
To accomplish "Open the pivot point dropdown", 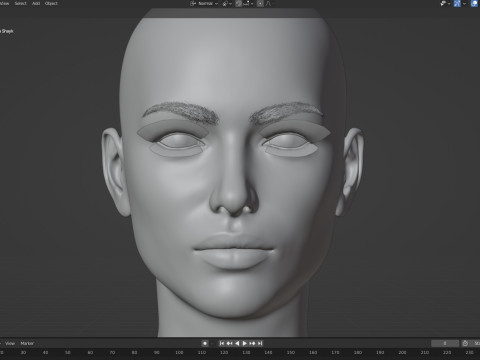I will (x=227, y=4).
